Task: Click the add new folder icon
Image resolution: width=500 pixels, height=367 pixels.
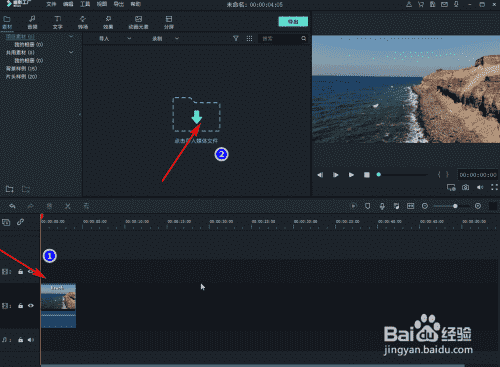Action: click(x=10, y=189)
